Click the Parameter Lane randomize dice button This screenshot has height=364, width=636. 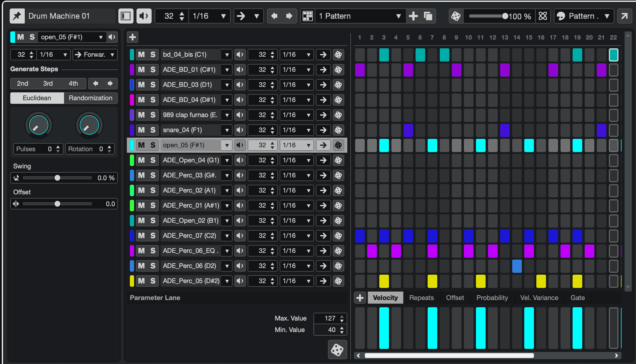coord(337,350)
